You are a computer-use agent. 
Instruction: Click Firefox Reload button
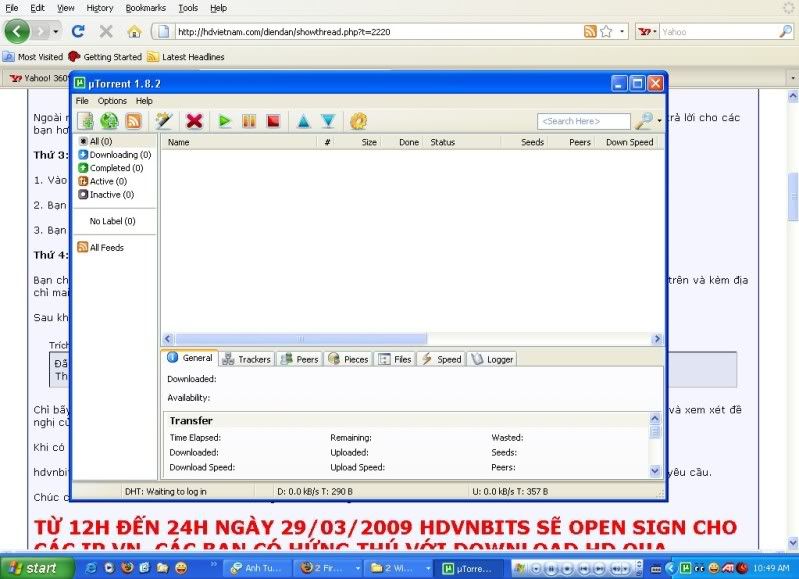78,32
